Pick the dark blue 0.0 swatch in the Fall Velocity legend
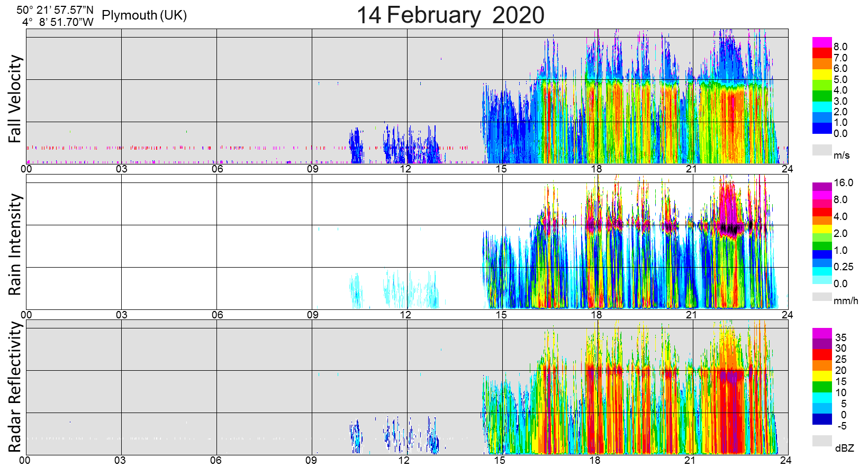This screenshot has height=476, width=868. point(822,129)
